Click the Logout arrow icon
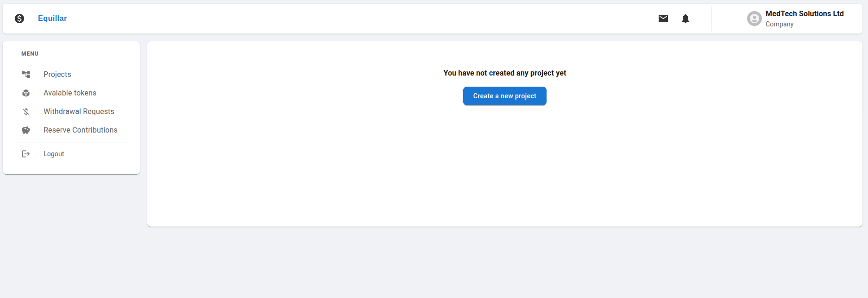 click(x=26, y=154)
